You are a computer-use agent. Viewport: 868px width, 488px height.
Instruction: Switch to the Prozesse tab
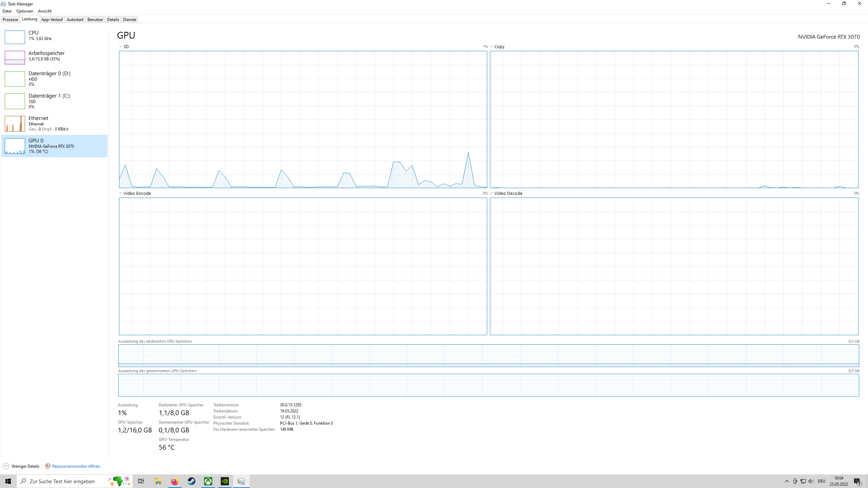pos(10,20)
